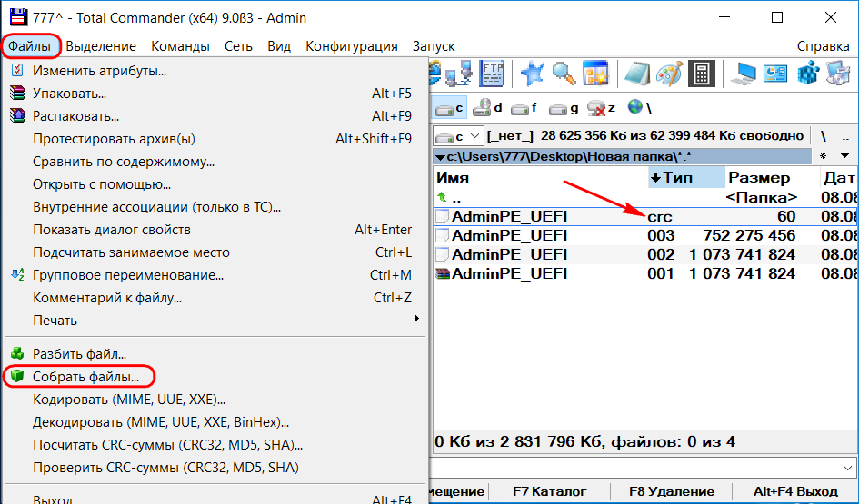
Task: Click the FTP connection toolbar icon
Action: coord(492,74)
